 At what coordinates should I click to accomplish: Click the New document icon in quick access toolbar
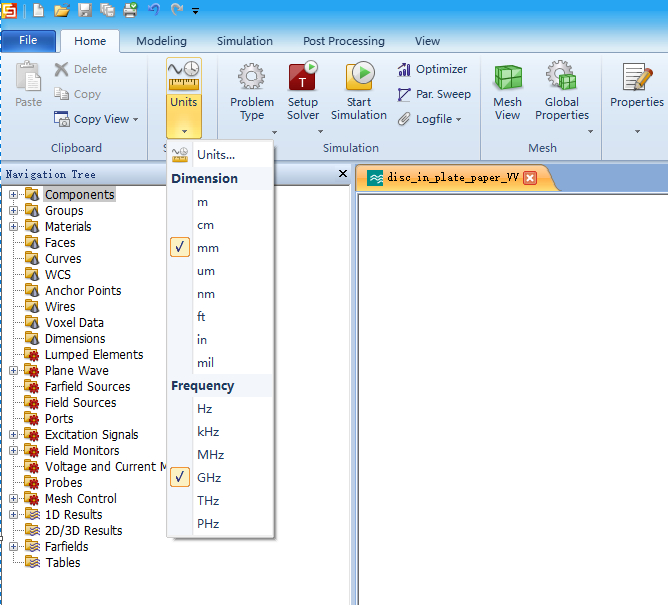[39, 10]
